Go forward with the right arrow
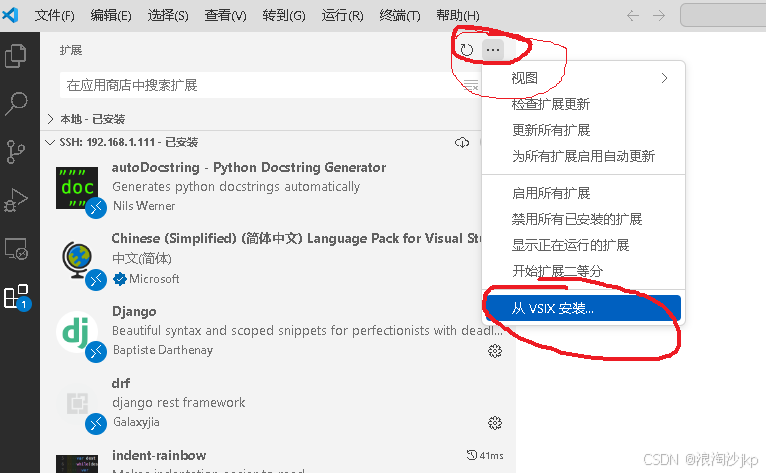766x473 pixels. pyautogui.click(x=659, y=16)
